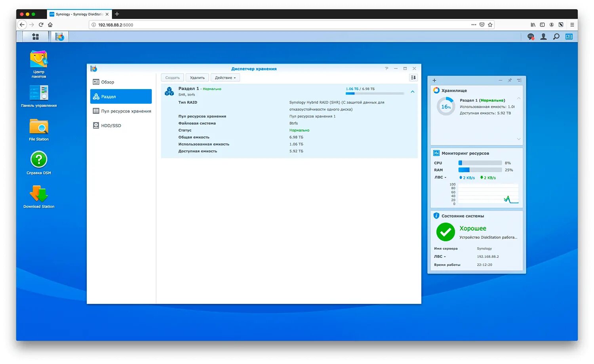Screen dimensions: 594x364
Task: Open a new browser tab
Action: (x=117, y=14)
